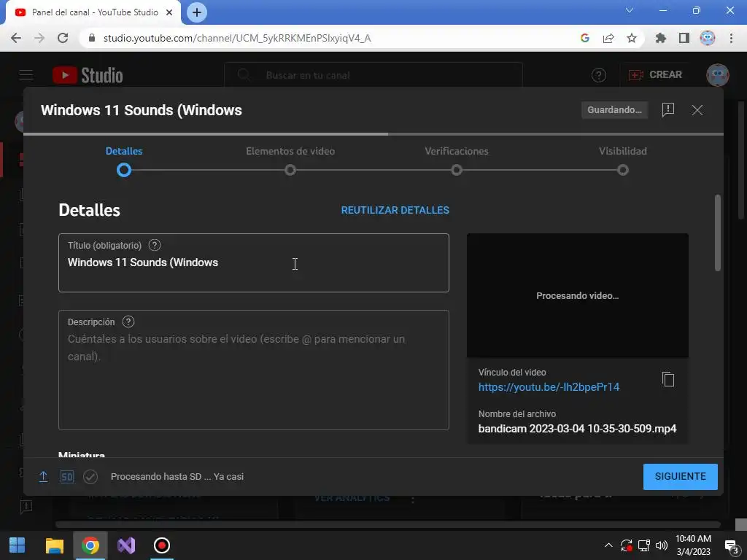Open File Explorer from the taskbar
The image size is (747, 560).
coord(54,545)
